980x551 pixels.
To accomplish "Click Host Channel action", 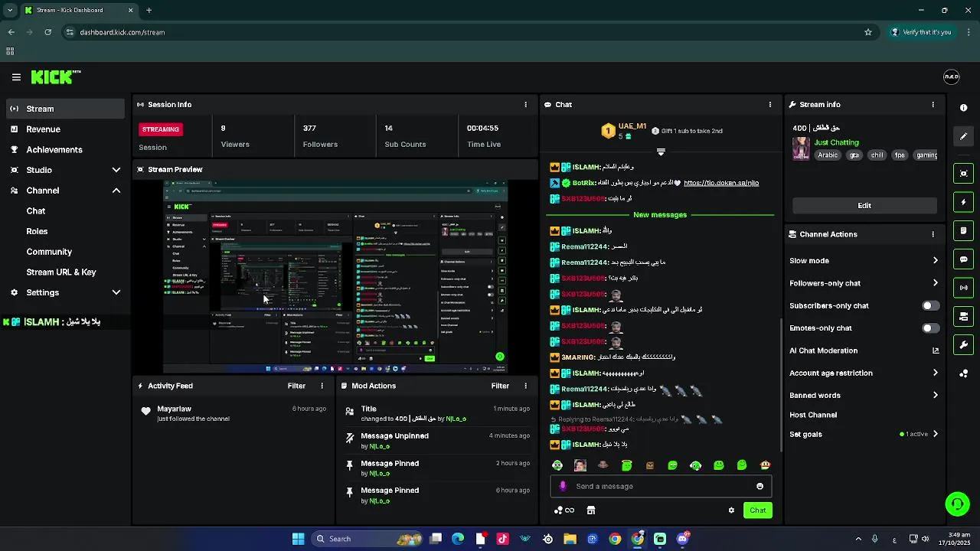I will click(813, 415).
